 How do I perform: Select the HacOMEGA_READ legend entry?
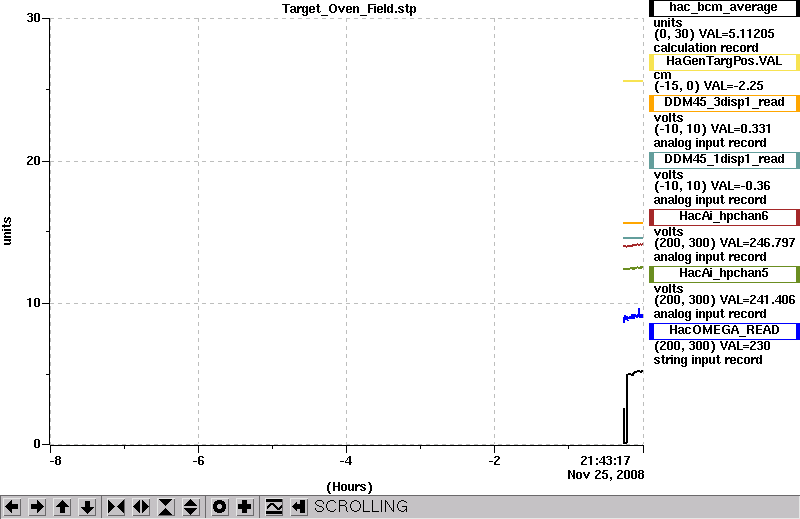pos(724,331)
